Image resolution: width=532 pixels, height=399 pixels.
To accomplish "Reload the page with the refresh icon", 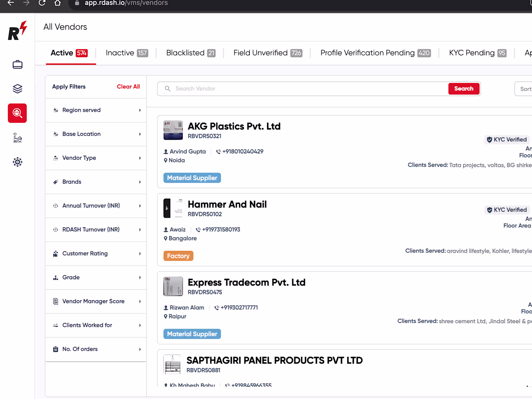I will click(x=42, y=3).
